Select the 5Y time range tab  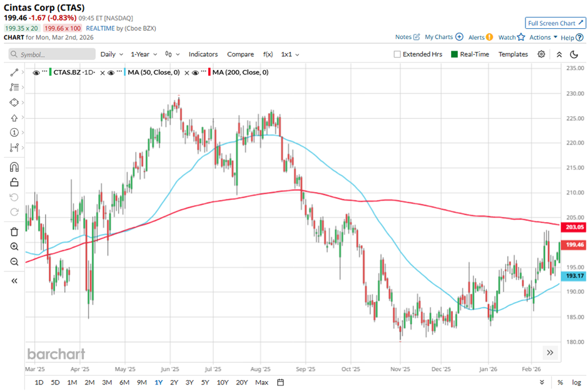(x=205, y=382)
